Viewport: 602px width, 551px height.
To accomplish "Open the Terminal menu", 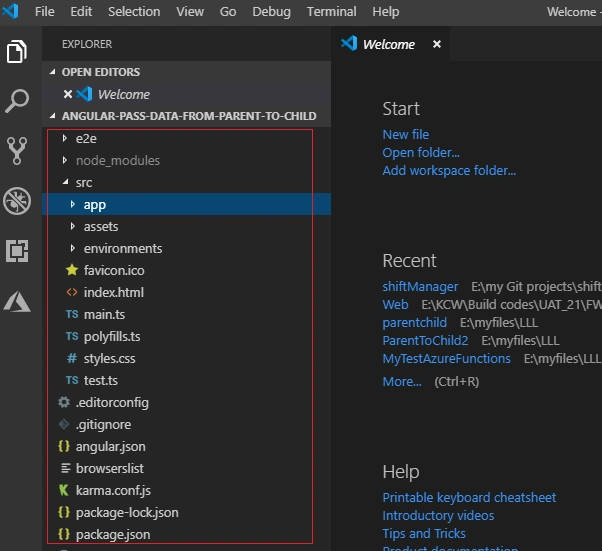I will [331, 12].
